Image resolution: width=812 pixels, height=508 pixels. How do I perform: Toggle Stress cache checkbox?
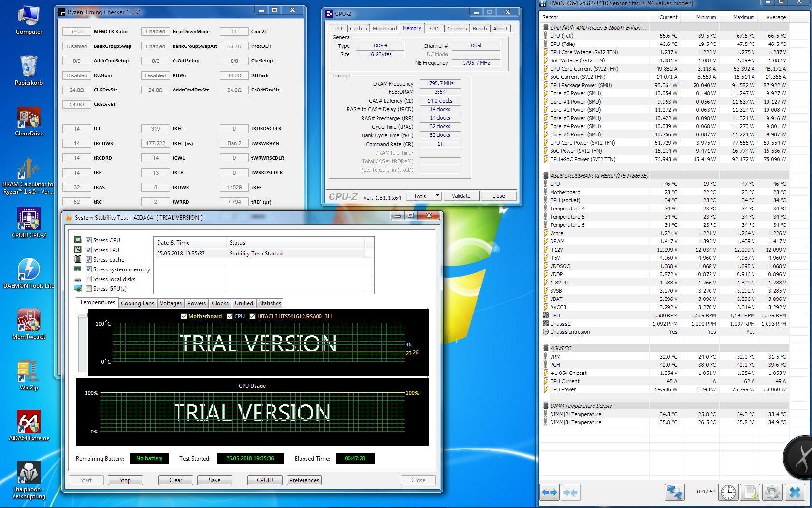(89, 259)
